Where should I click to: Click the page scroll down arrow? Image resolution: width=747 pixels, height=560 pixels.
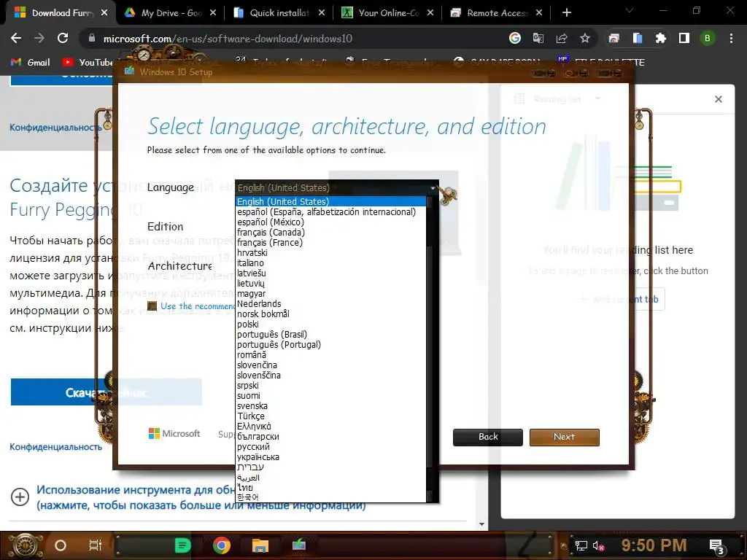pyautogui.click(x=481, y=524)
